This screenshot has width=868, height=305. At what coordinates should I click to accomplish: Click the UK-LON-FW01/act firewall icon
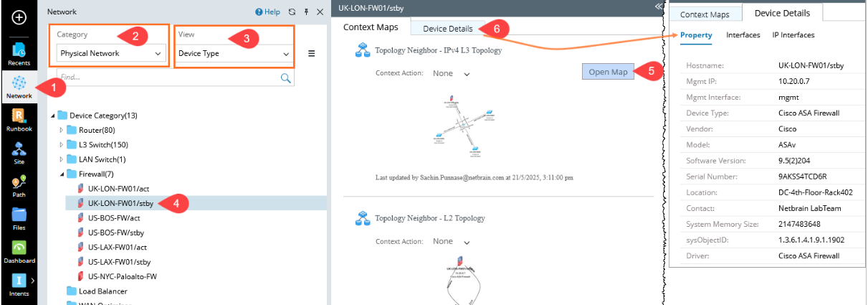tap(81, 189)
